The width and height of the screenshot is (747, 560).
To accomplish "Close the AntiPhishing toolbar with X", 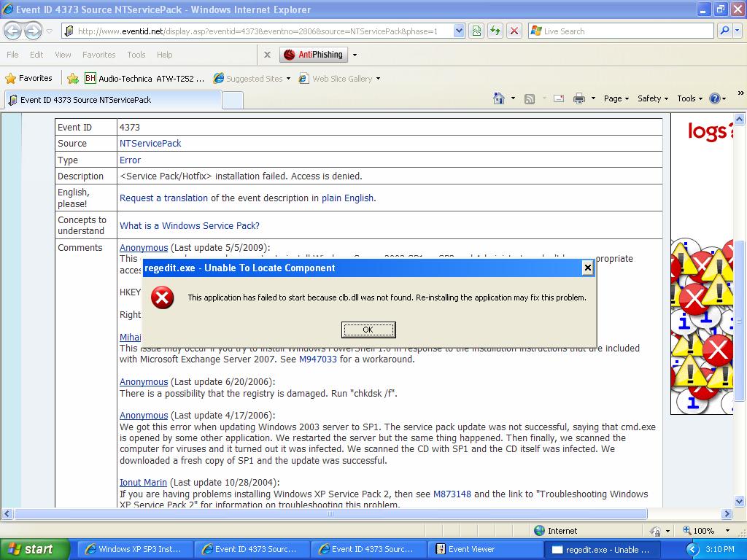I will pyautogui.click(x=267, y=55).
